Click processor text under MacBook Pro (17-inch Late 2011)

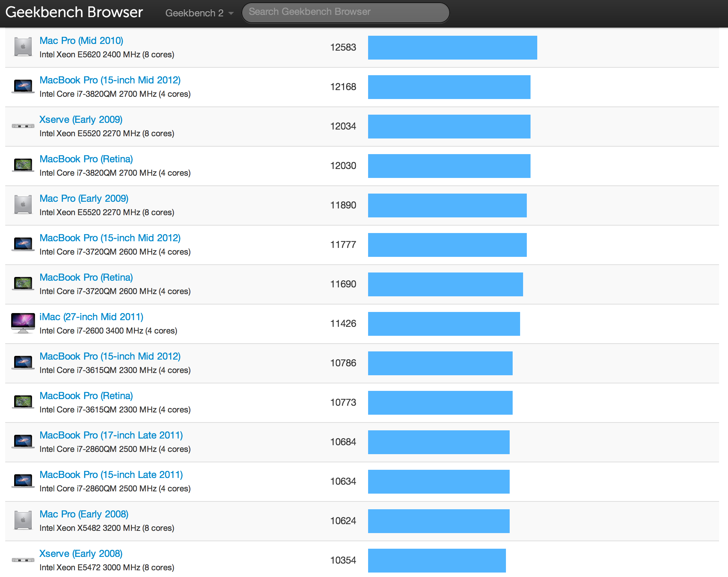point(115,449)
